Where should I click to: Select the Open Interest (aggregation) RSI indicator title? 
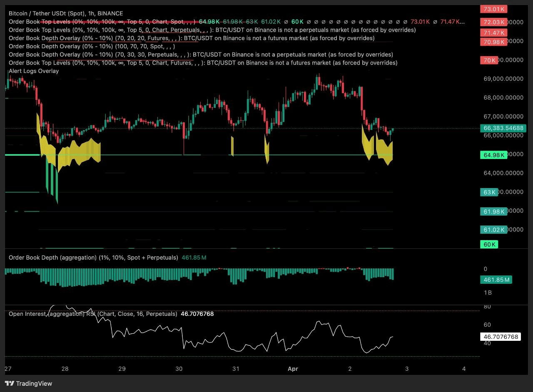coord(93,314)
